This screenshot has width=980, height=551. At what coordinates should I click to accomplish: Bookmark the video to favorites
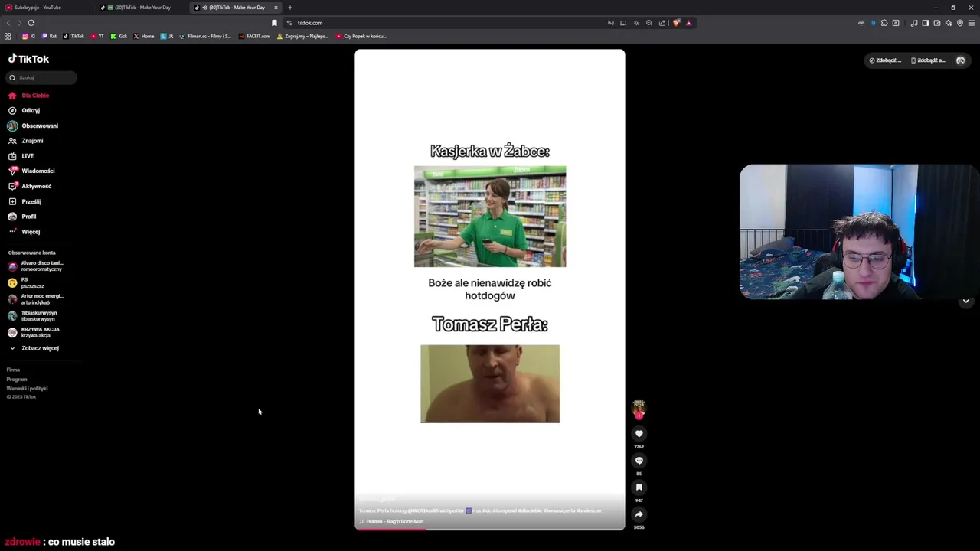click(639, 487)
